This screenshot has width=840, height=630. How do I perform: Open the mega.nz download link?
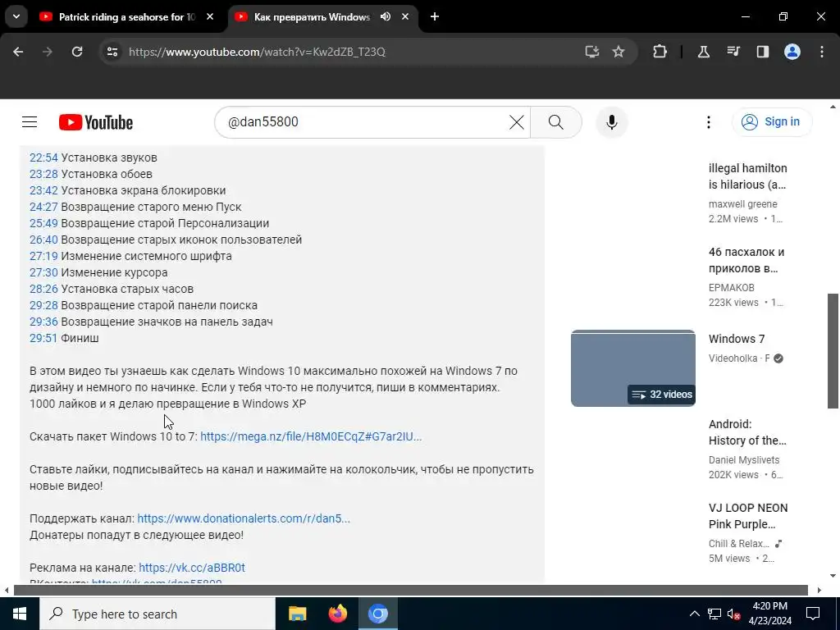[311, 436]
